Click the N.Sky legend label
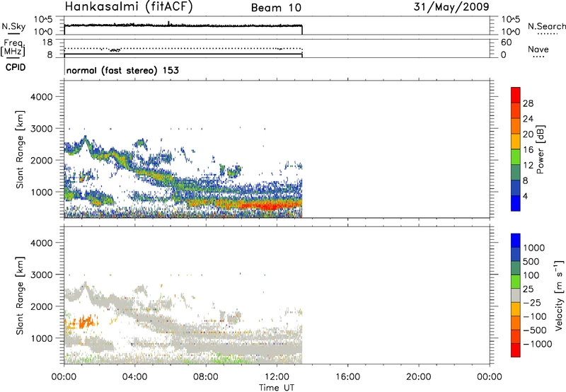This screenshot has height=392, width=566. (x=13, y=26)
